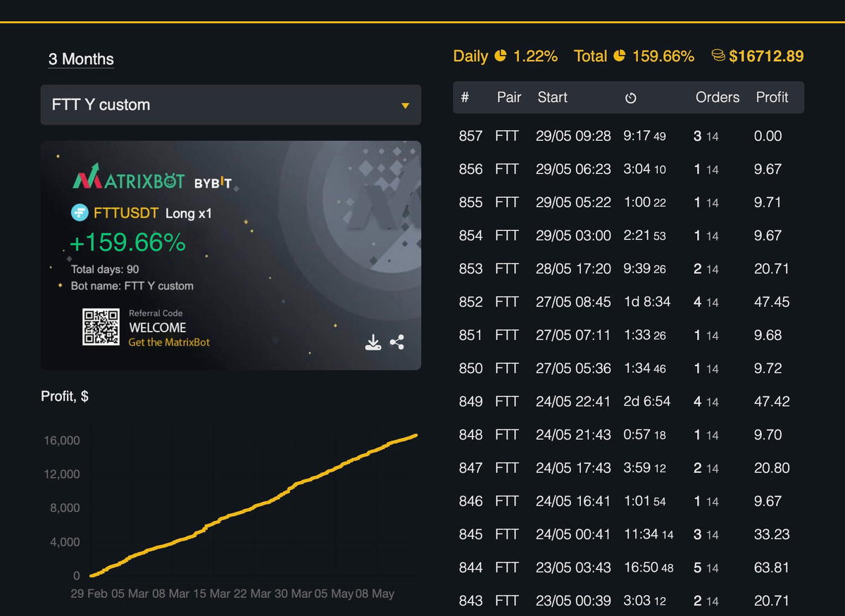The image size is (845, 616).
Task: Click the profit value 33.23
Action: point(772,534)
